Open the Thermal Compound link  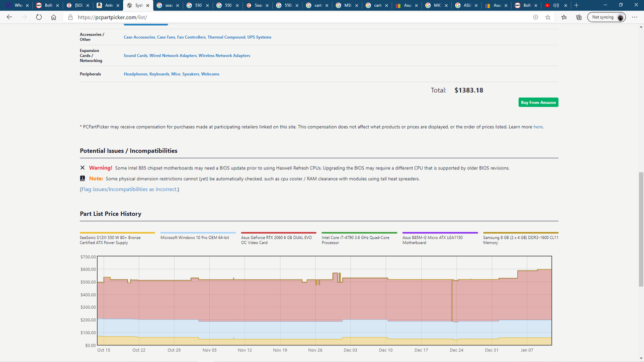(x=226, y=37)
